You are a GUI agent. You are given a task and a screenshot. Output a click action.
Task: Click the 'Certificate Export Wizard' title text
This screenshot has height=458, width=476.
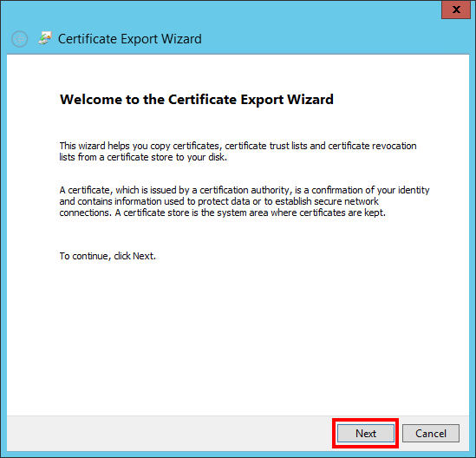130,39
